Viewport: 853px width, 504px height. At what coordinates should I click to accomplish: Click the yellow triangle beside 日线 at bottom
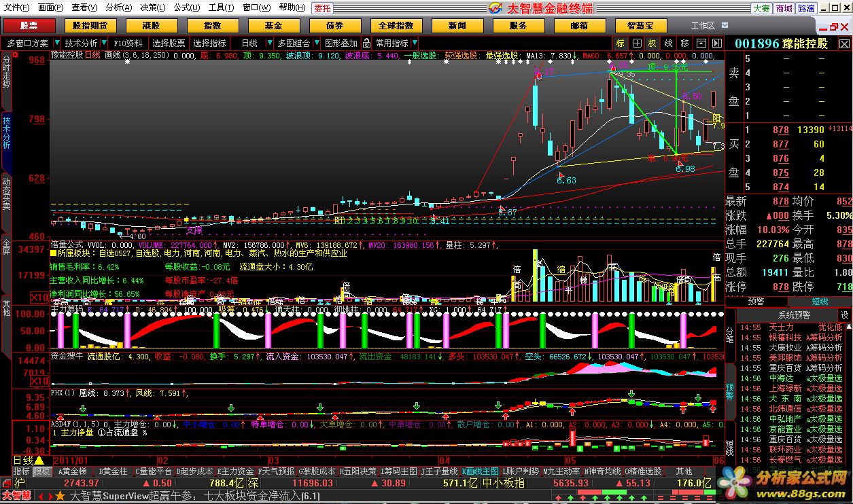pyautogui.click(x=39, y=461)
